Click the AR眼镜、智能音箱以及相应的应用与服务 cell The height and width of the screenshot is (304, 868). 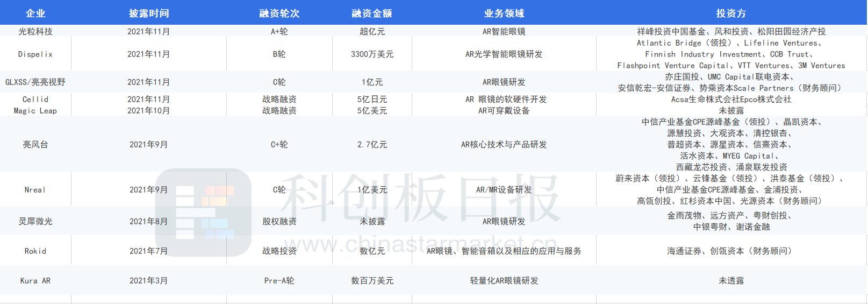[504, 251]
